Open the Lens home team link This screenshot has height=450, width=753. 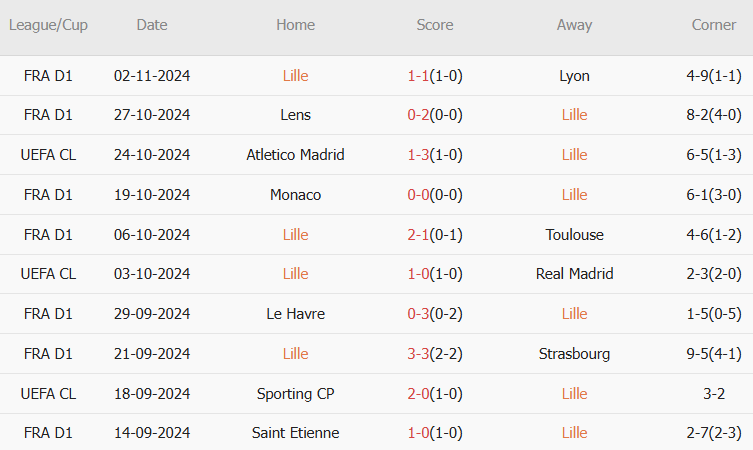coord(295,115)
